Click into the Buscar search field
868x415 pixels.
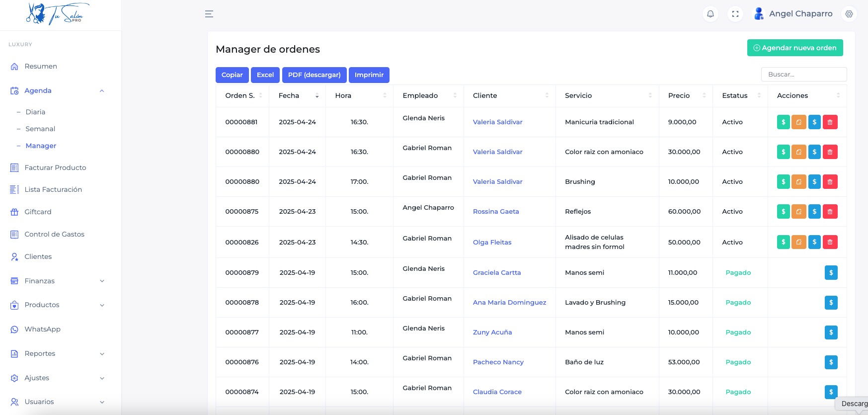(x=803, y=75)
